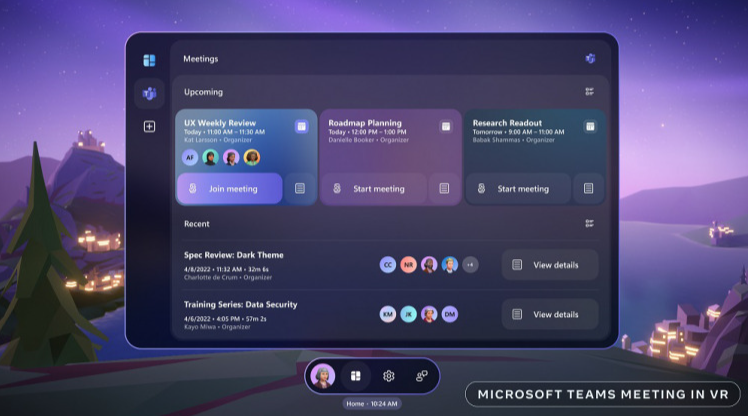Click the Upcoming section heading
748x416 pixels.
coord(203,92)
